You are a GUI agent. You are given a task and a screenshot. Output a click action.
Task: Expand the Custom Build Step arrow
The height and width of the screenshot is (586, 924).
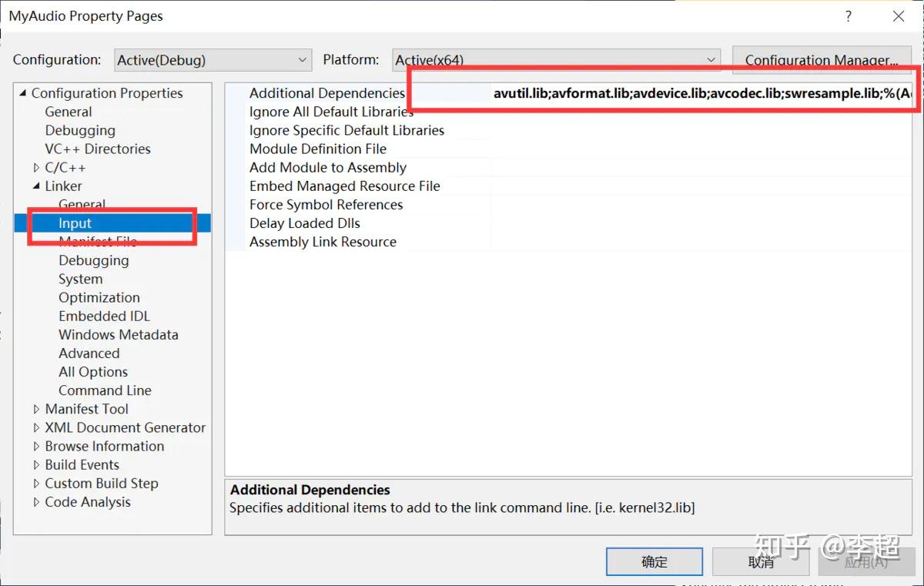pos(37,484)
